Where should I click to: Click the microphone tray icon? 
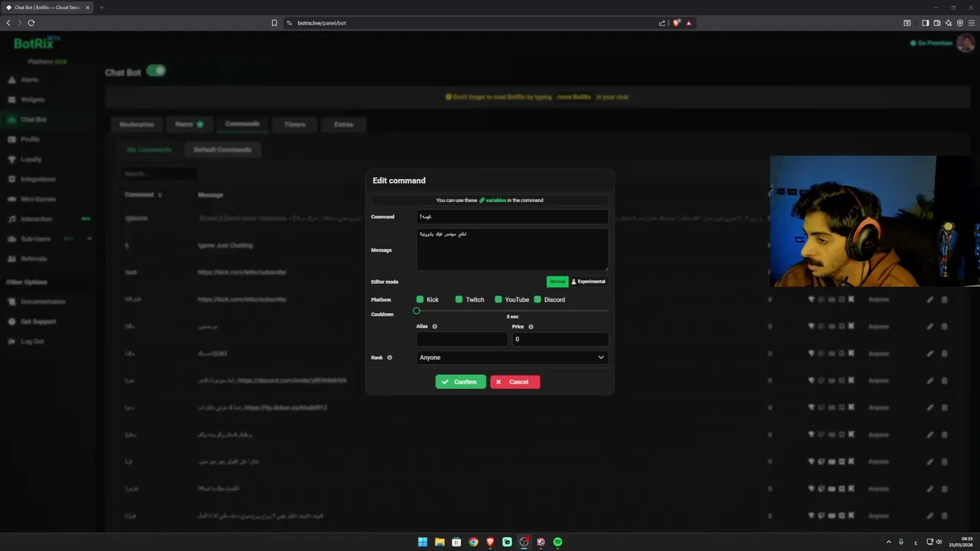tap(901, 542)
